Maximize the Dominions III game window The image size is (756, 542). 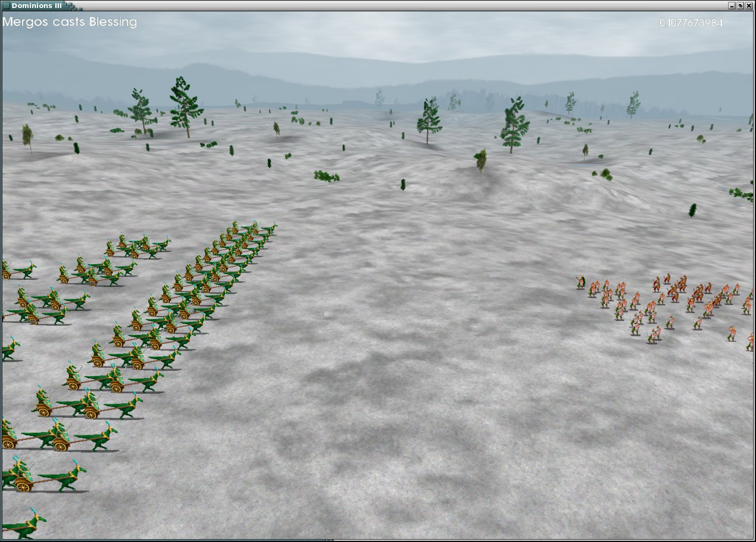(x=740, y=6)
